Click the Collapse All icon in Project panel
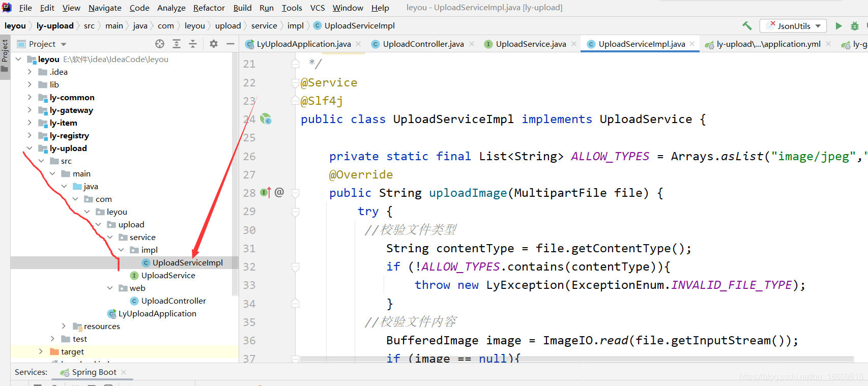 click(x=193, y=44)
